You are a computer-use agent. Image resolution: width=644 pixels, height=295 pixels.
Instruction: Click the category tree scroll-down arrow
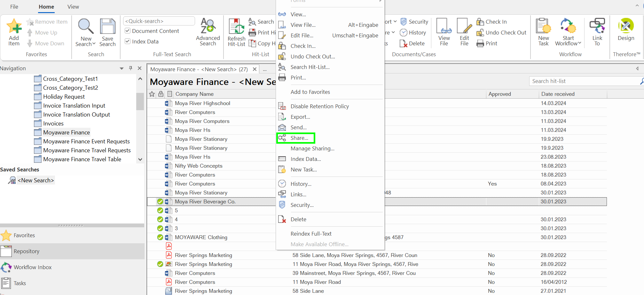[x=140, y=159]
